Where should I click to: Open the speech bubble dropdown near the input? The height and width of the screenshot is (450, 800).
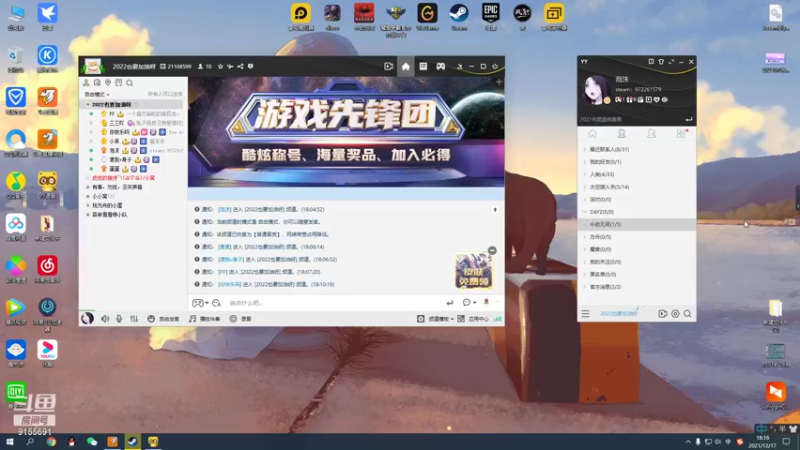pos(469,303)
